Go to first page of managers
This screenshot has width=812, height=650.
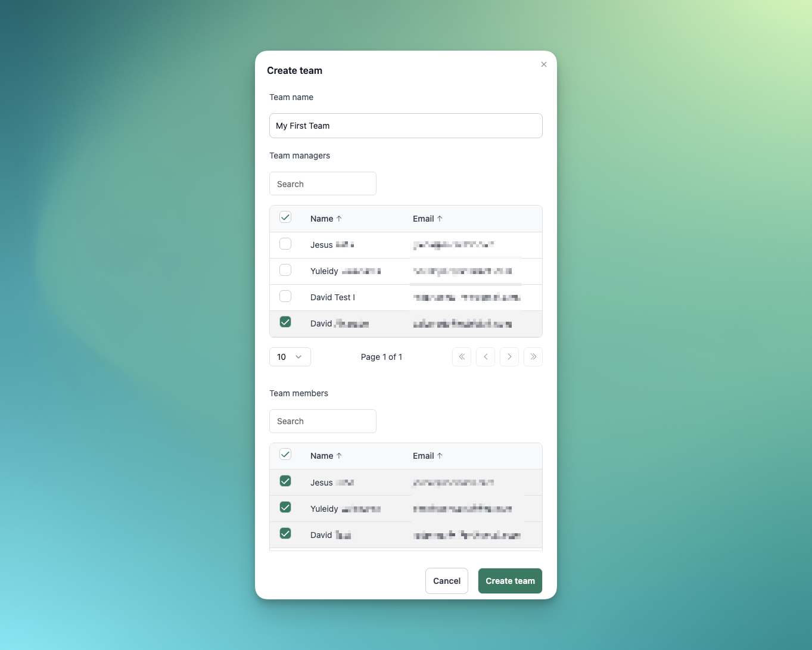pyautogui.click(x=462, y=357)
